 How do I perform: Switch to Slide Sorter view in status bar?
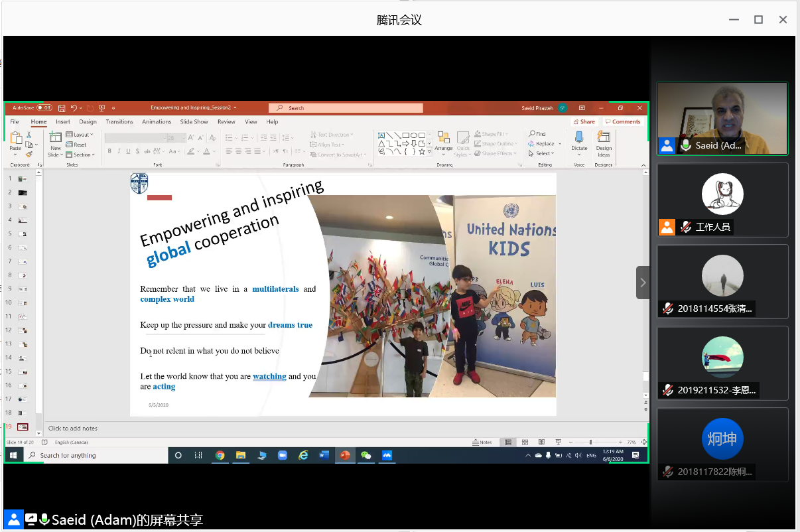pos(524,442)
